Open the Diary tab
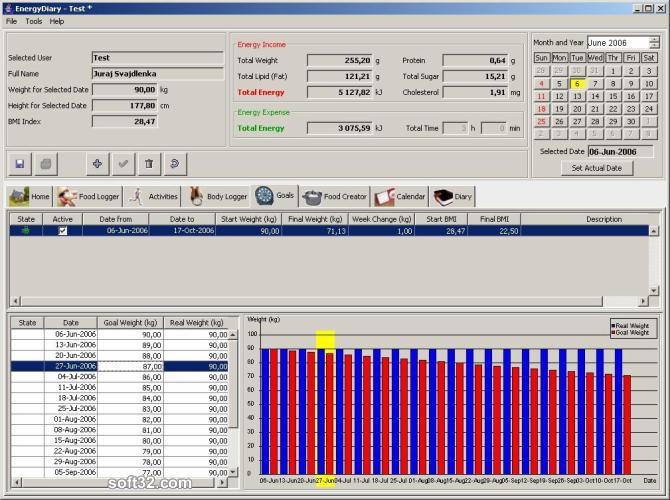670x500 pixels. [x=453, y=197]
